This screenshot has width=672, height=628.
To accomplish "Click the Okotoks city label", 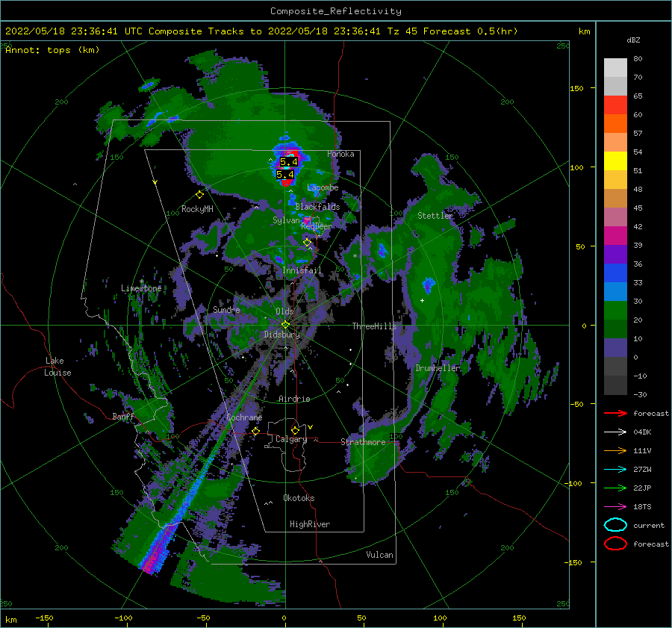I will 299,498.
